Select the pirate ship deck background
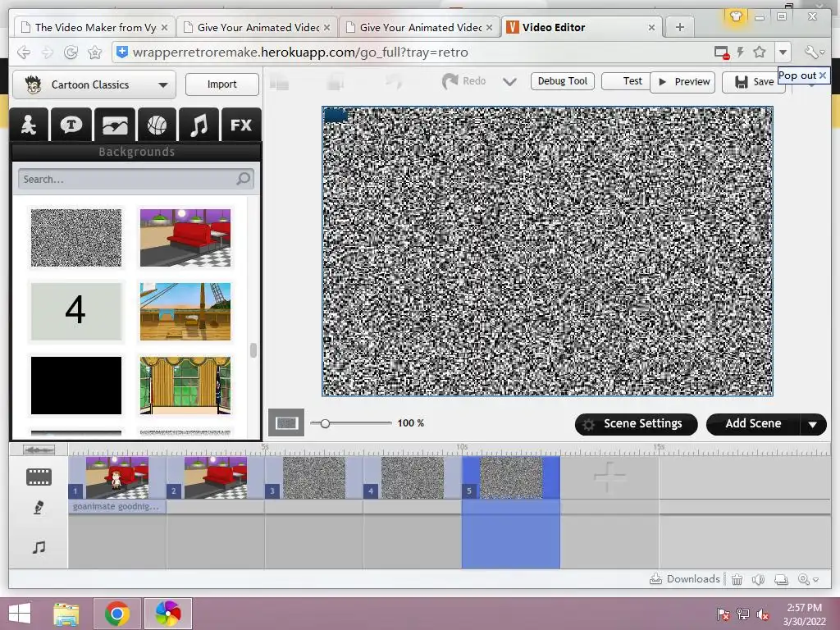840x630 pixels. [185, 312]
